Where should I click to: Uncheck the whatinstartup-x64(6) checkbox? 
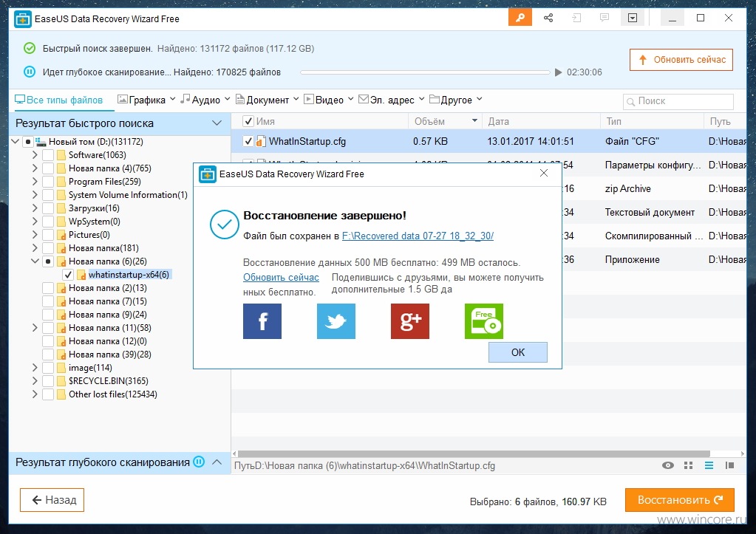(x=68, y=275)
